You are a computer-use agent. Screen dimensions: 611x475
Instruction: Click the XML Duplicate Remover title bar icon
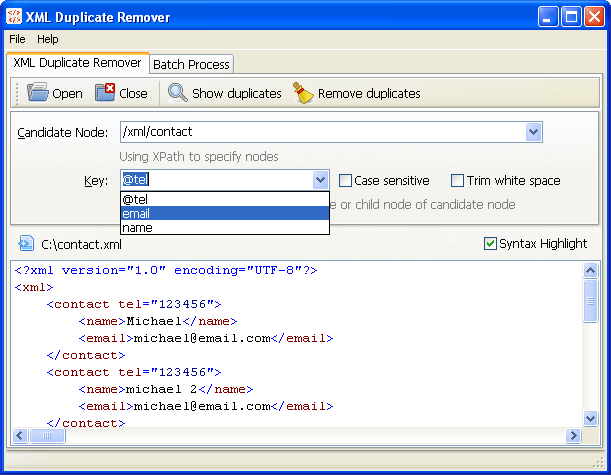click(x=14, y=17)
